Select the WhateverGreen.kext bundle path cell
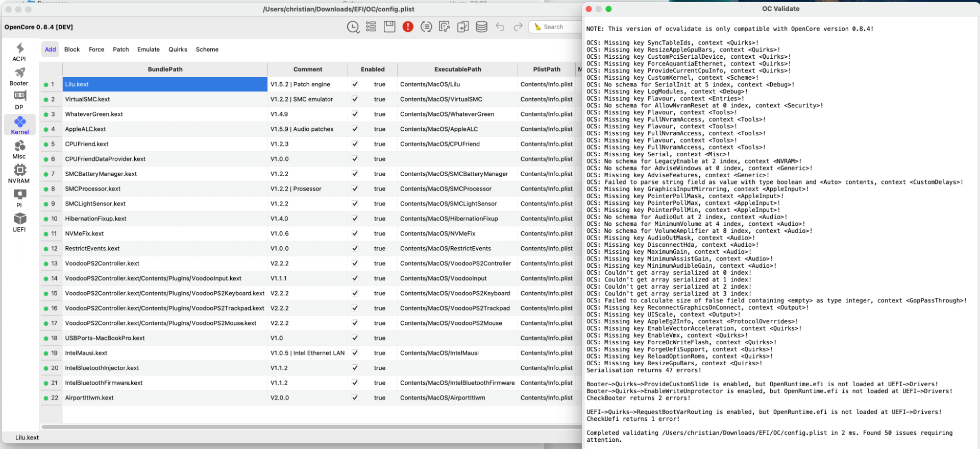980x449 pixels. (165, 114)
